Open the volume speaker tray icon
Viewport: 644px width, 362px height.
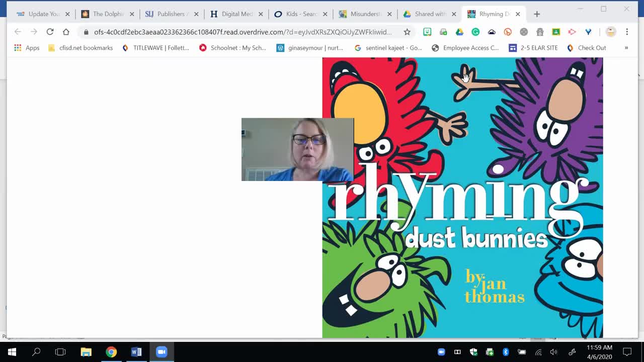[x=554, y=352]
